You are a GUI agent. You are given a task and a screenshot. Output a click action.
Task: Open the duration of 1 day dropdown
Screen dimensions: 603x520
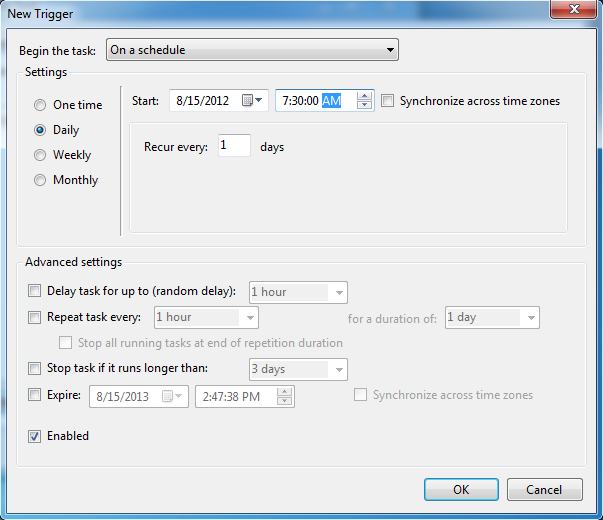(x=492, y=317)
